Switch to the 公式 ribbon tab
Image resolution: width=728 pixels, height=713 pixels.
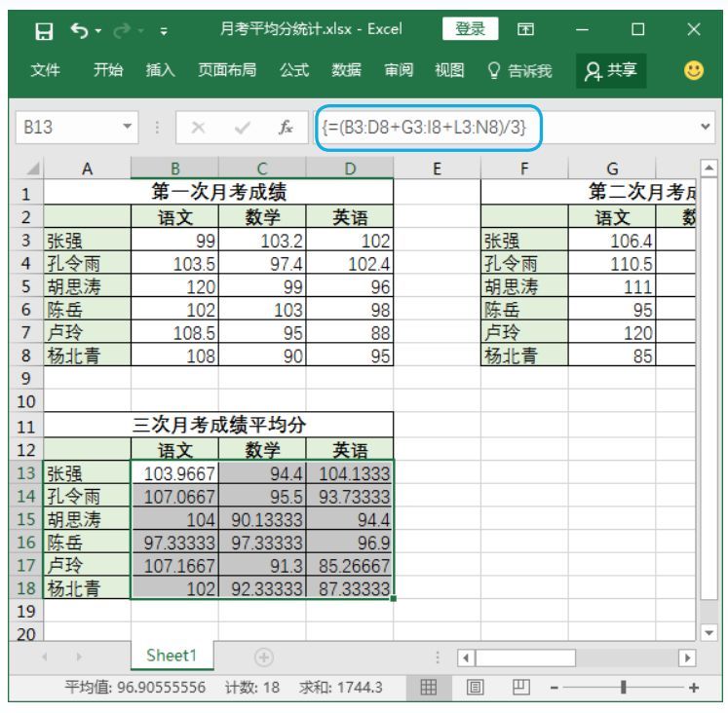point(294,70)
